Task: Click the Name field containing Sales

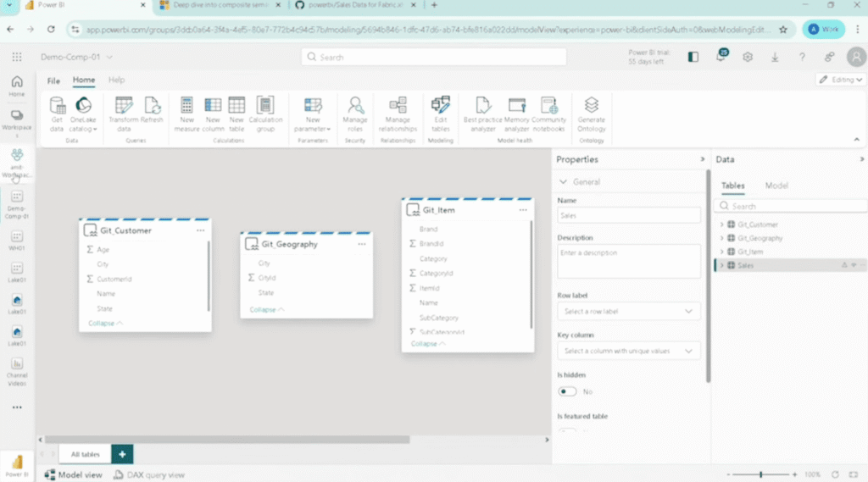Action: 628,216
